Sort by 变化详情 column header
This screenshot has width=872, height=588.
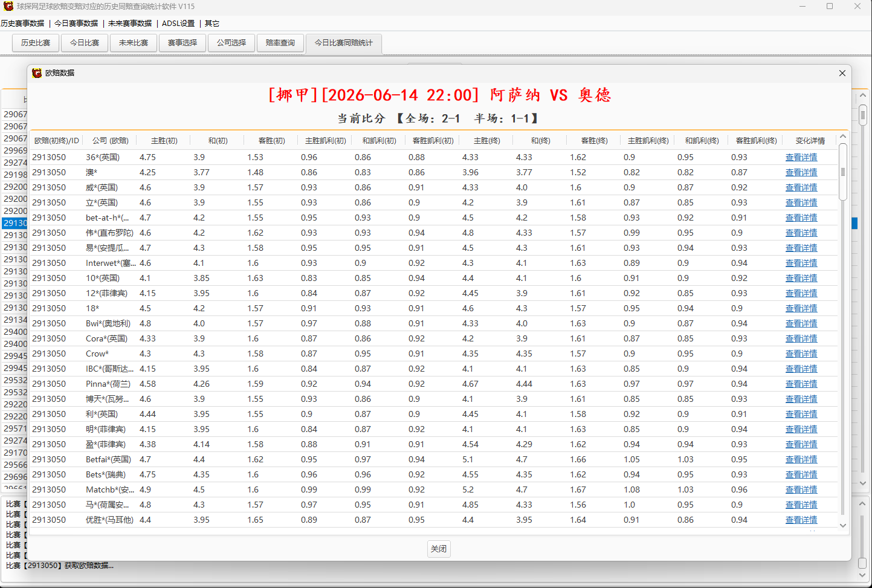coord(810,140)
